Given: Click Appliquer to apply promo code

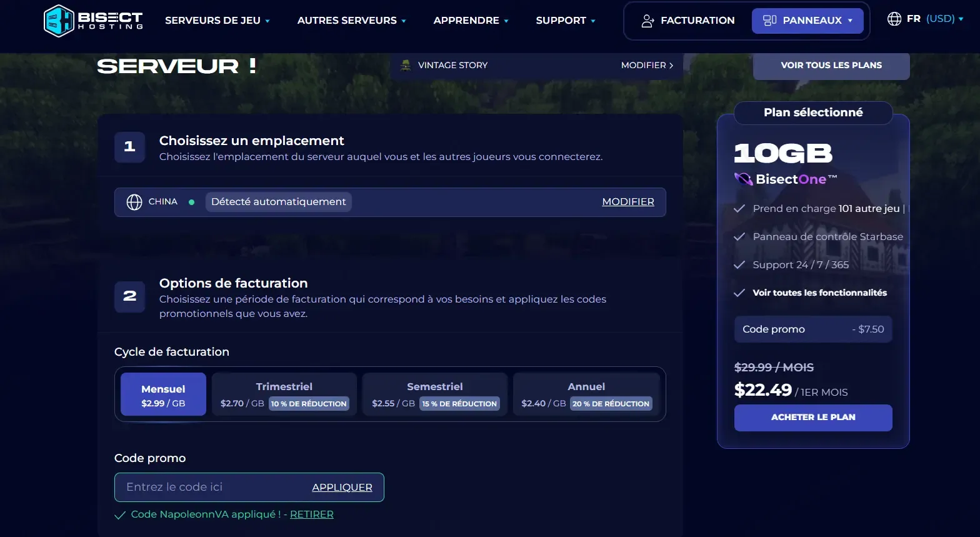Looking at the screenshot, I should point(342,488).
